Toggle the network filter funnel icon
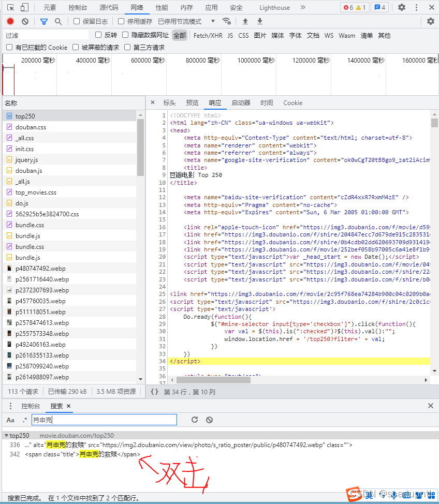 pos(44,22)
